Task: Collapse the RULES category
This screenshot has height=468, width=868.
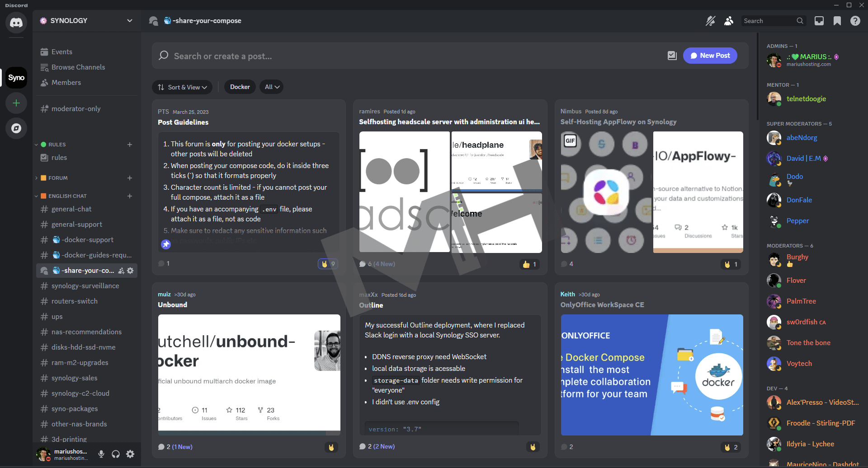Action: tap(53, 145)
